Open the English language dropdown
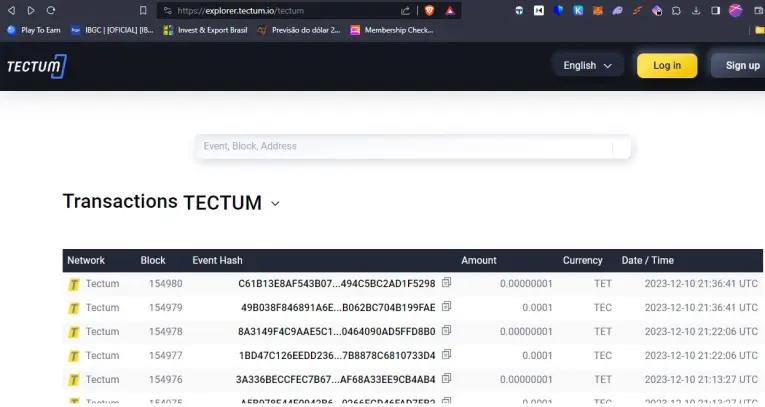 coord(587,65)
